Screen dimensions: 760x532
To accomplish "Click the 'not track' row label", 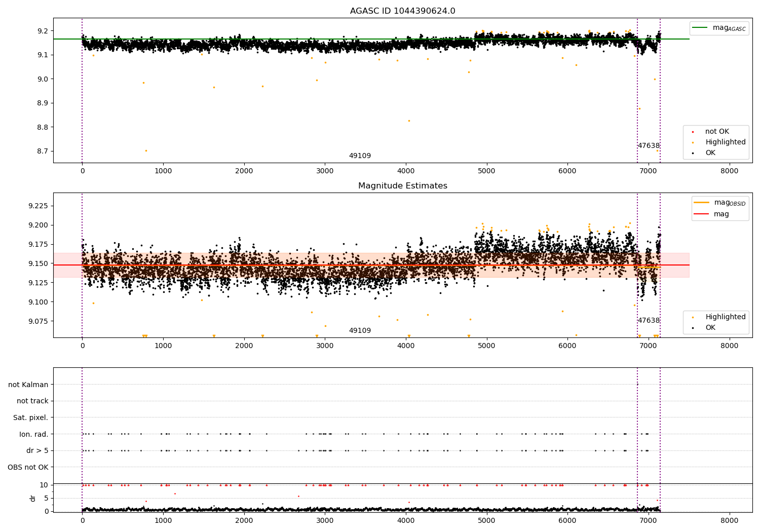I will [32, 401].
